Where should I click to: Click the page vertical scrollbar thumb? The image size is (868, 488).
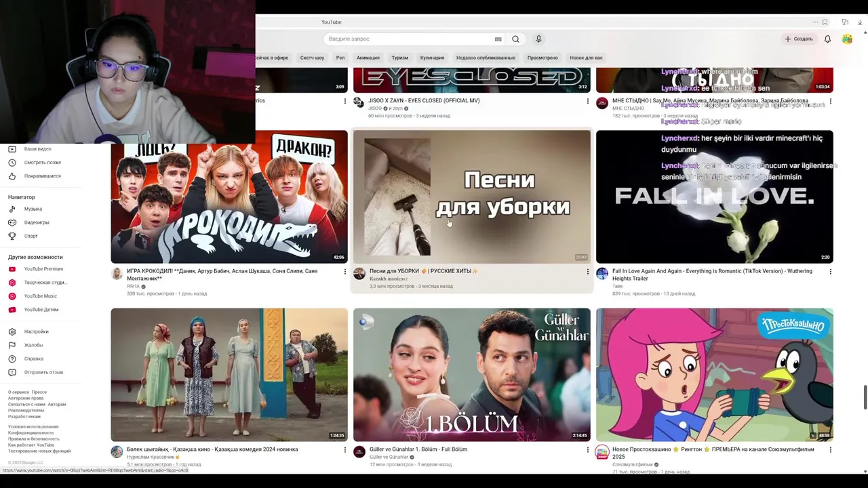tap(865, 397)
